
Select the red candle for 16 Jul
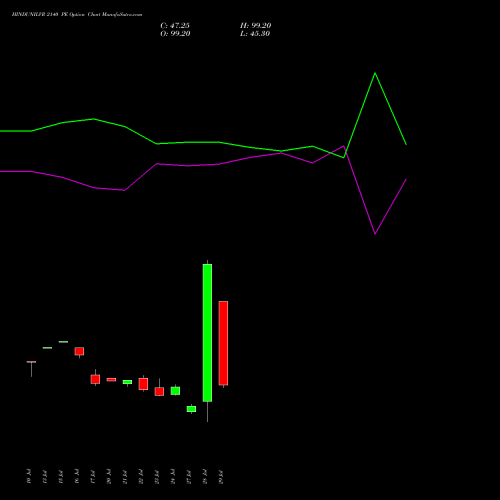pos(79,351)
